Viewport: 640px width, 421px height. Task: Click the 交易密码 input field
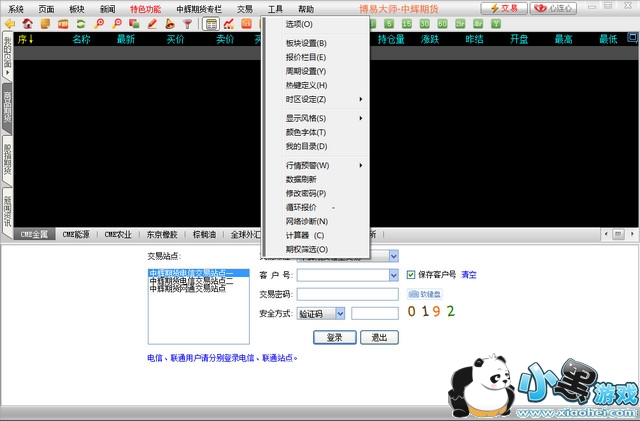(x=348, y=294)
